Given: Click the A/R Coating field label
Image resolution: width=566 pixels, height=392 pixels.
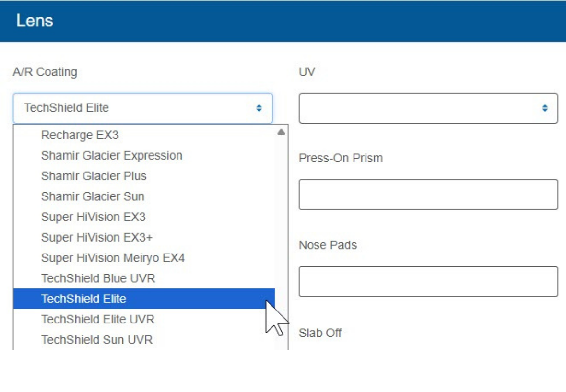Looking at the screenshot, I should [45, 72].
